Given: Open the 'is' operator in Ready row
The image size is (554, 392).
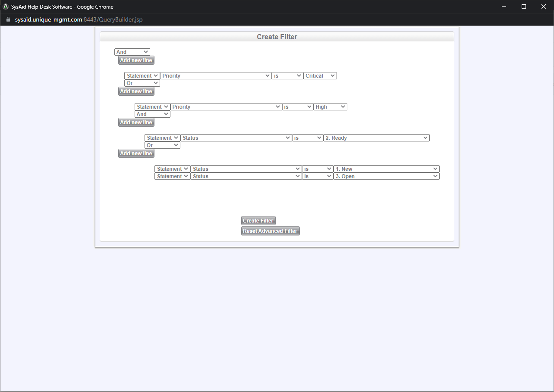Looking at the screenshot, I should [x=308, y=138].
